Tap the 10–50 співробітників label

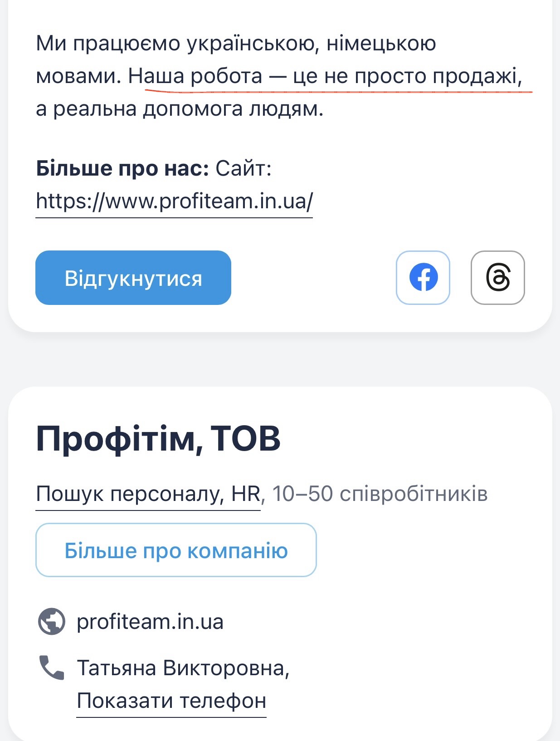coord(380,494)
